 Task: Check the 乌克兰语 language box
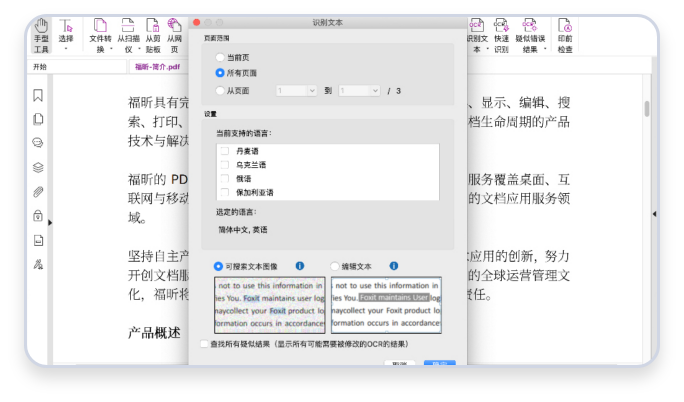click(x=225, y=164)
